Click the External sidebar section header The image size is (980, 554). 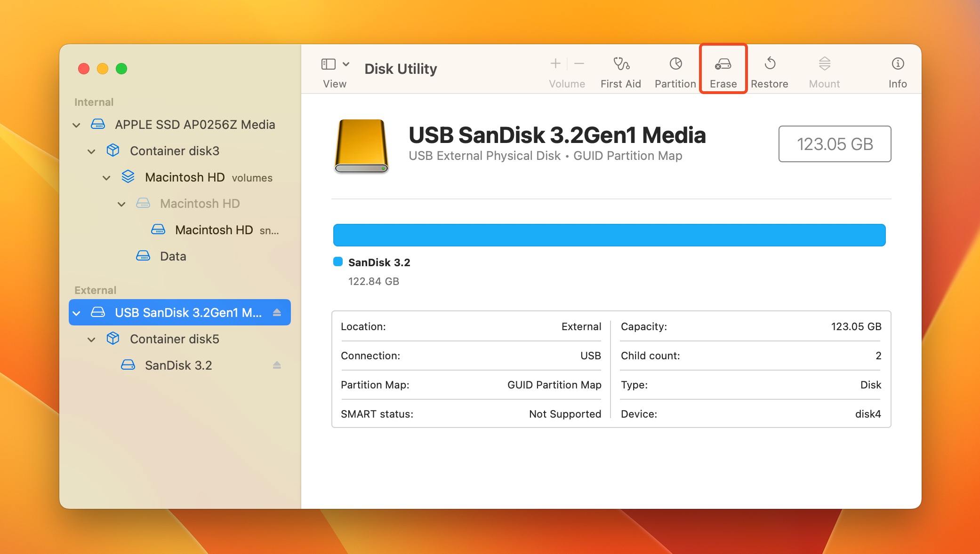tap(95, 290)
